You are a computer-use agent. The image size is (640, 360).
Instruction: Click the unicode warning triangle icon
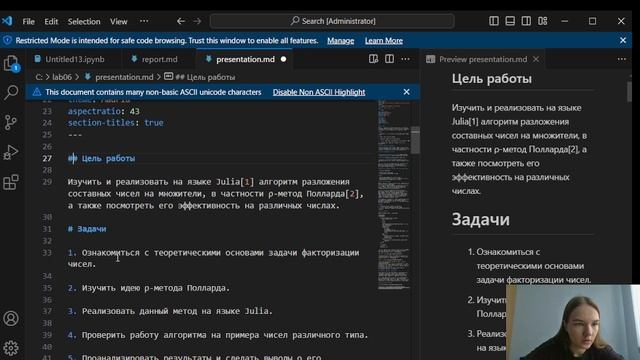pyautogui.click(x=37, y=92)
